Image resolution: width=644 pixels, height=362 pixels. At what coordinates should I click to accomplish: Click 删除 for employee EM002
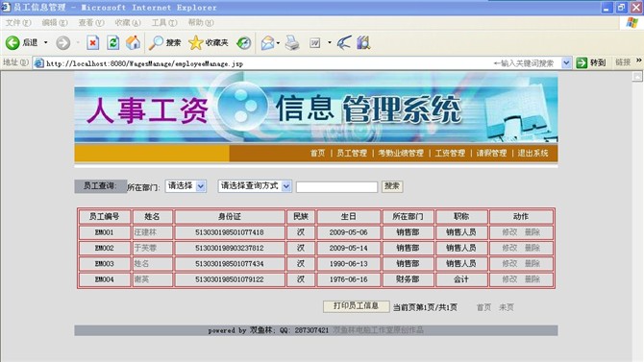point(533,248)
